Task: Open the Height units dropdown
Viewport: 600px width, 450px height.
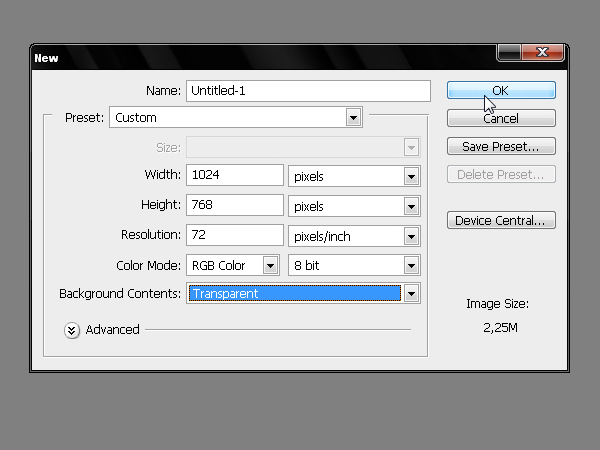Action: (354, 206)
